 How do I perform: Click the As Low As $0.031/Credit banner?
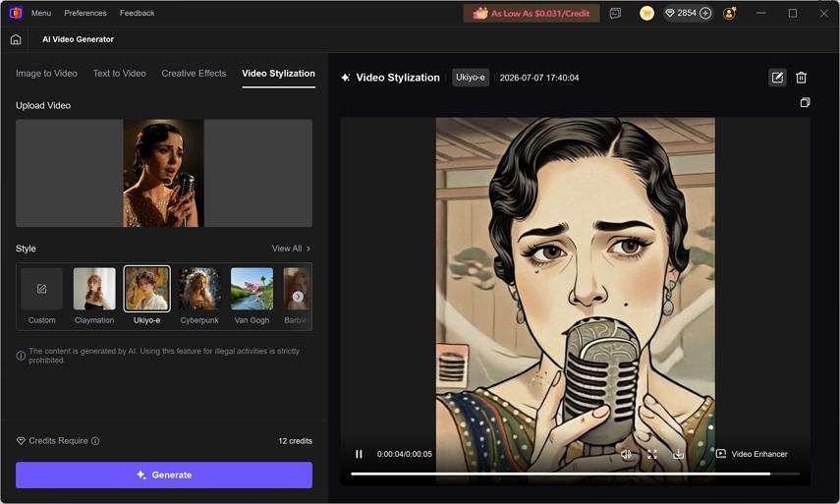532,14
